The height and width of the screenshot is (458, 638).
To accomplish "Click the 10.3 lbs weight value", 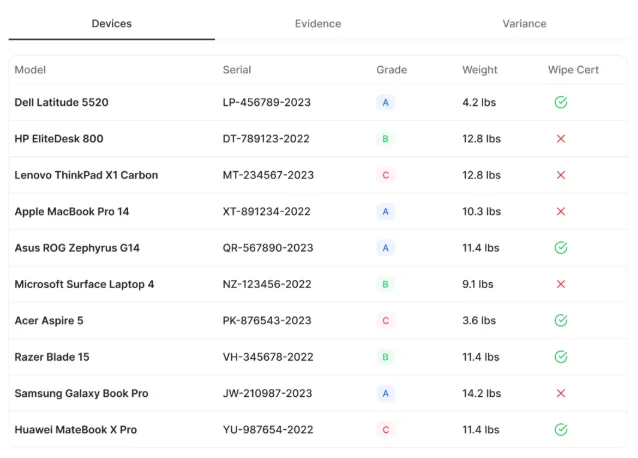I will pyautogui.click(x=481, y=212).
